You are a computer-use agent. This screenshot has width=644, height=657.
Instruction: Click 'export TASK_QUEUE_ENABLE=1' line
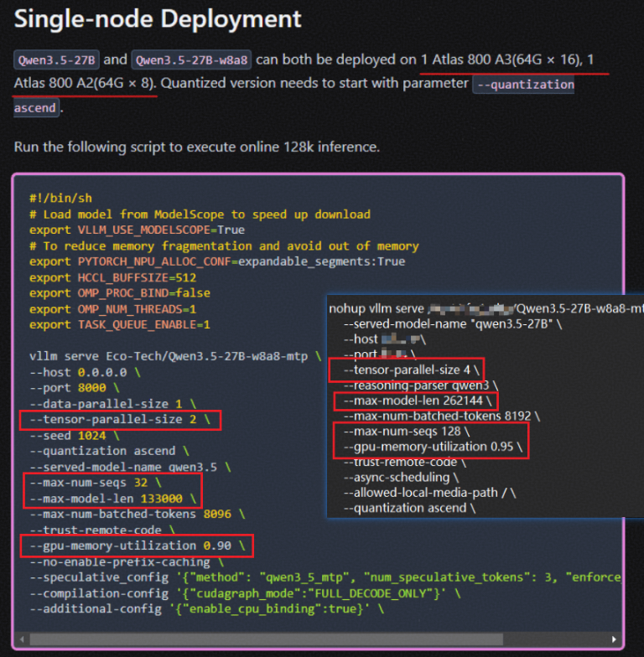point(119,324)
